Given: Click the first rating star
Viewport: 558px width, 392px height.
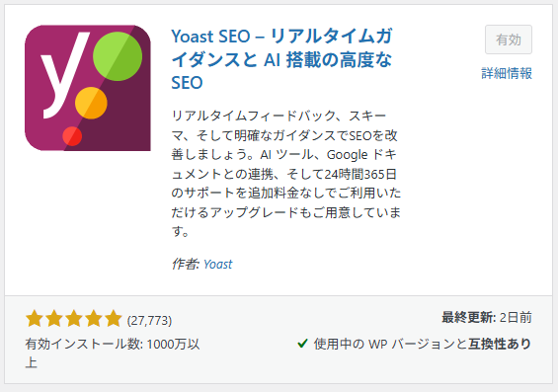Looking at the screenshot, I should click(35, 318).
